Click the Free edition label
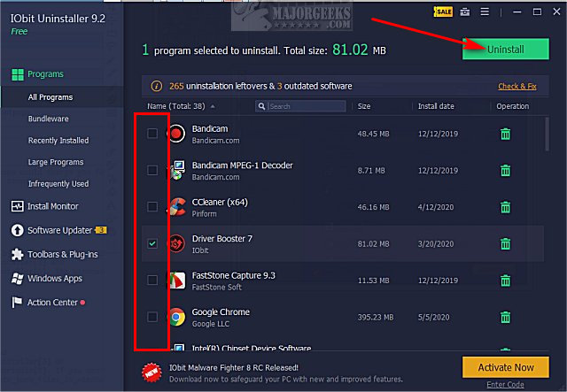 point(19,32)
